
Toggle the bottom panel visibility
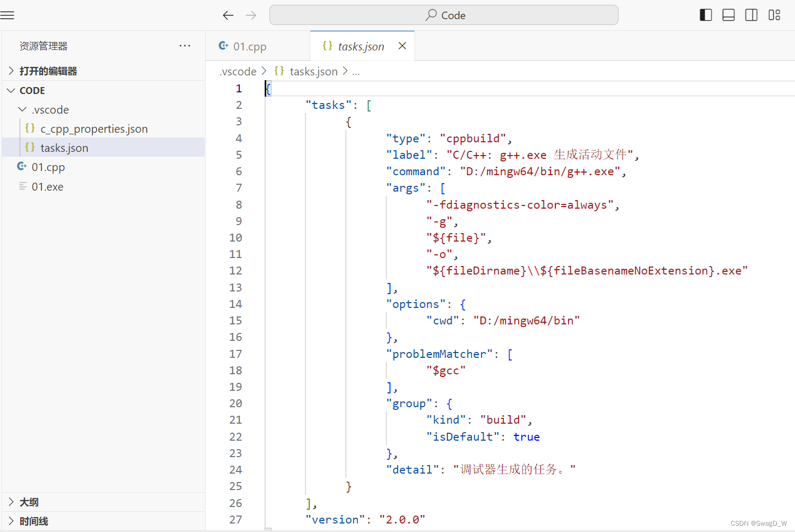click(x=729, y=15)
